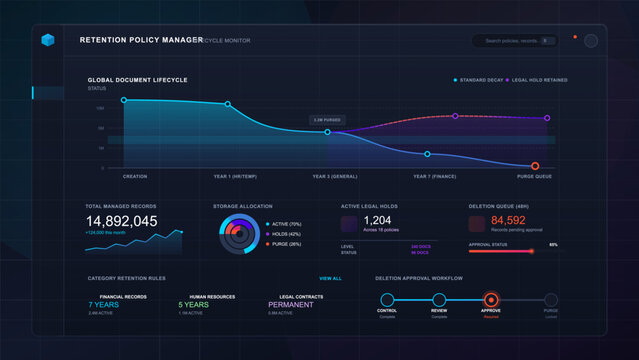
Task: Click the approval status progress bar
Action: (x=517, y=251)
